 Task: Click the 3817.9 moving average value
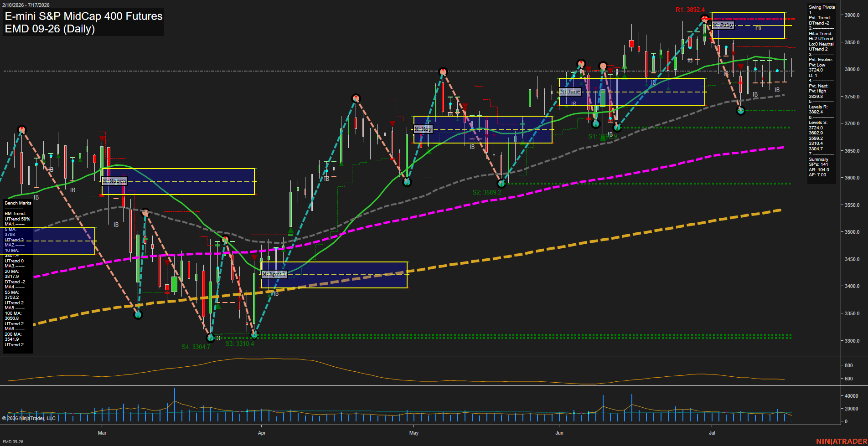tap(12, 277)
